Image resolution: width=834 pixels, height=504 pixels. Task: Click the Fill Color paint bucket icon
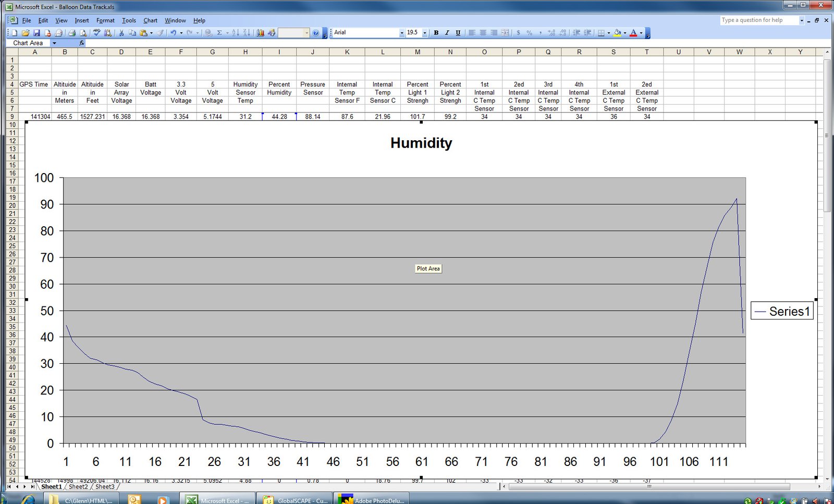click(x=617, y=33)
